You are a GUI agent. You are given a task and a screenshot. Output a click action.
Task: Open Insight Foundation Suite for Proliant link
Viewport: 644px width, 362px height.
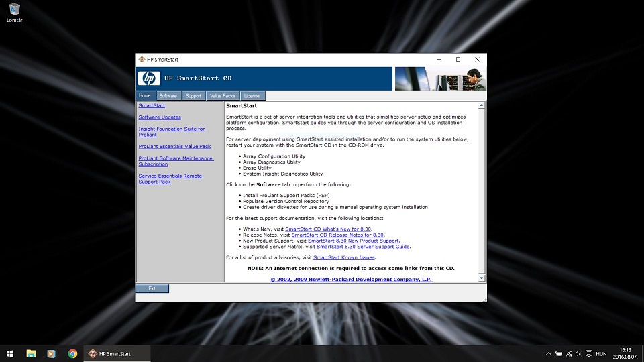pyautogui.click(x=172, y=132)
